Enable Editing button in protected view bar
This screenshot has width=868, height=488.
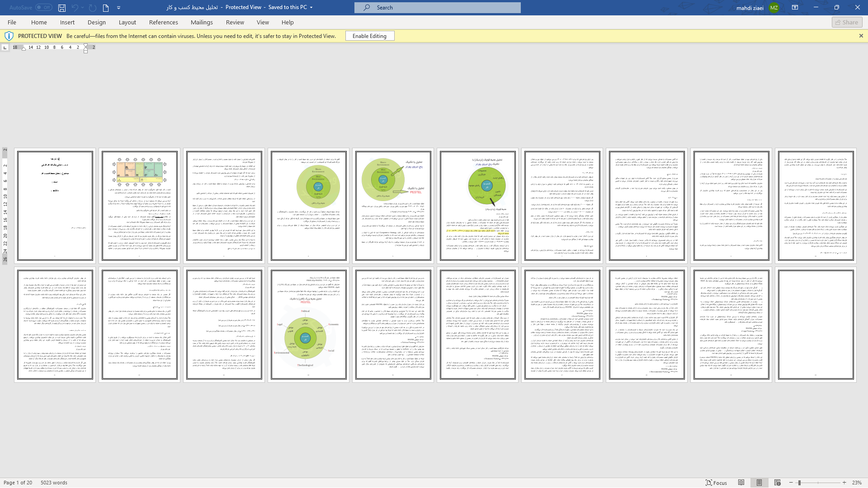(370, 36)
